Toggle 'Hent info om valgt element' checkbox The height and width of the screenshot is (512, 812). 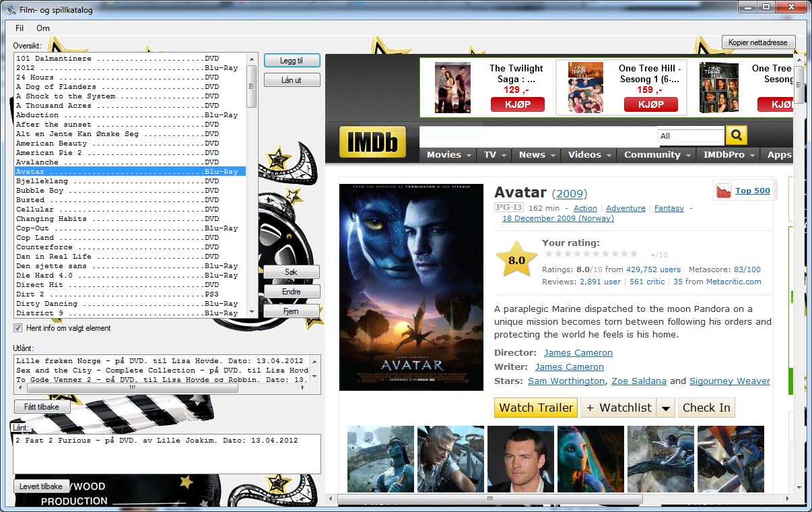pyautogui.click(x=18, y=328)
